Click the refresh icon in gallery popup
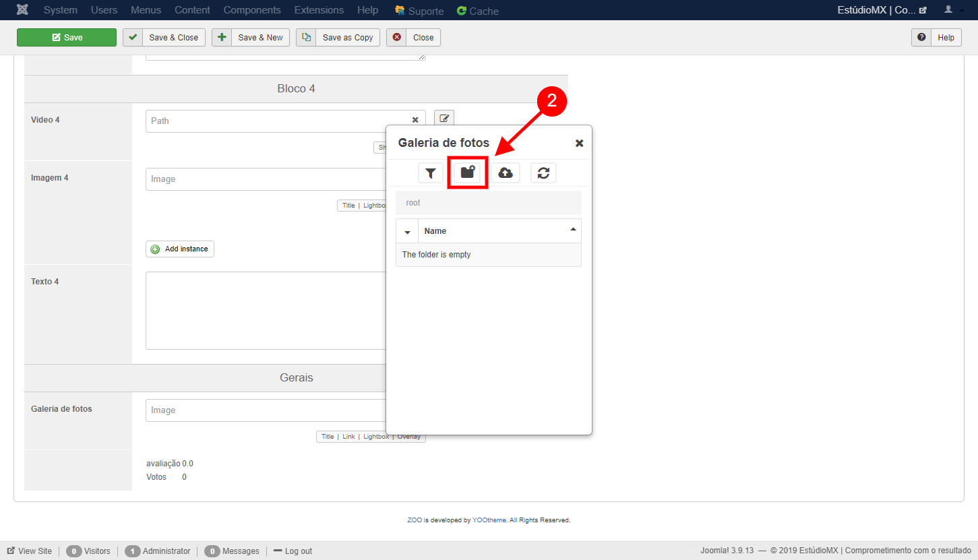978x560 pixels. pos(543,173)
